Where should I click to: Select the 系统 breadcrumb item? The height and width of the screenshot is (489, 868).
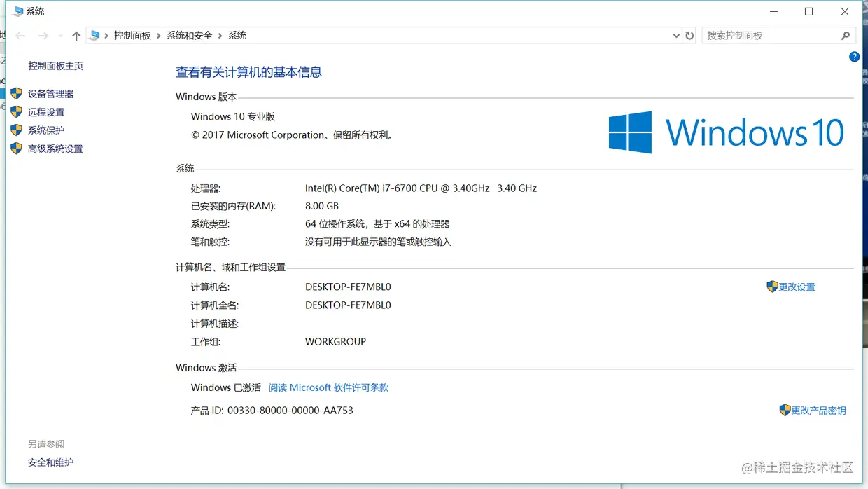[x=237, y=36]
